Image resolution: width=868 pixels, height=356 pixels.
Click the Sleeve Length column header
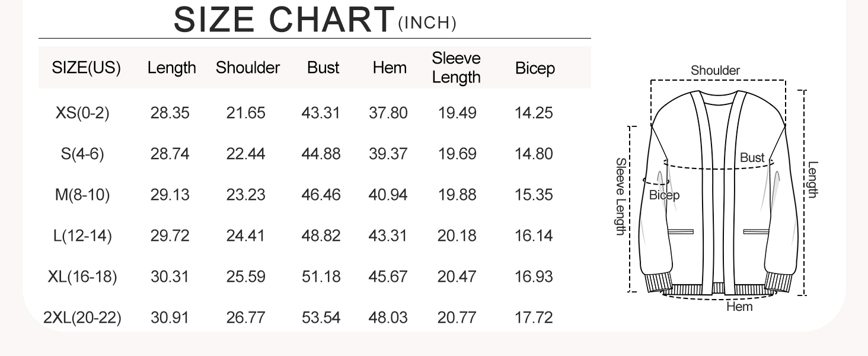[456, 68]
